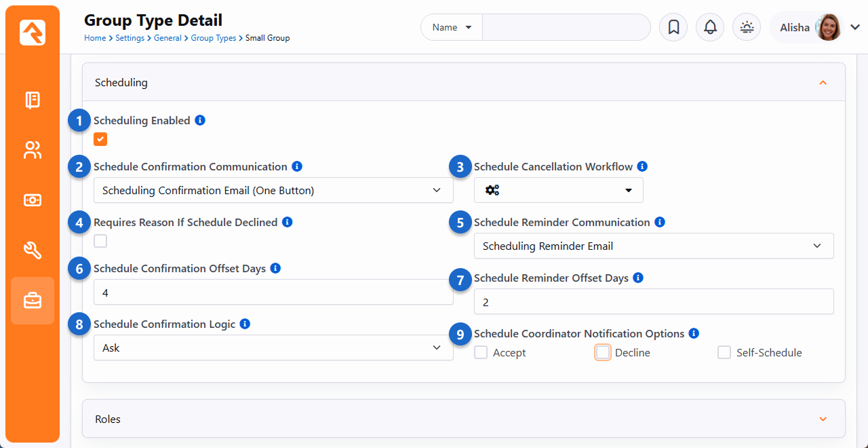The width and height of the screenshot is (868, 448).
Task: Click the Schedule Reminder Offset Days field
Action: click(653, 302)
